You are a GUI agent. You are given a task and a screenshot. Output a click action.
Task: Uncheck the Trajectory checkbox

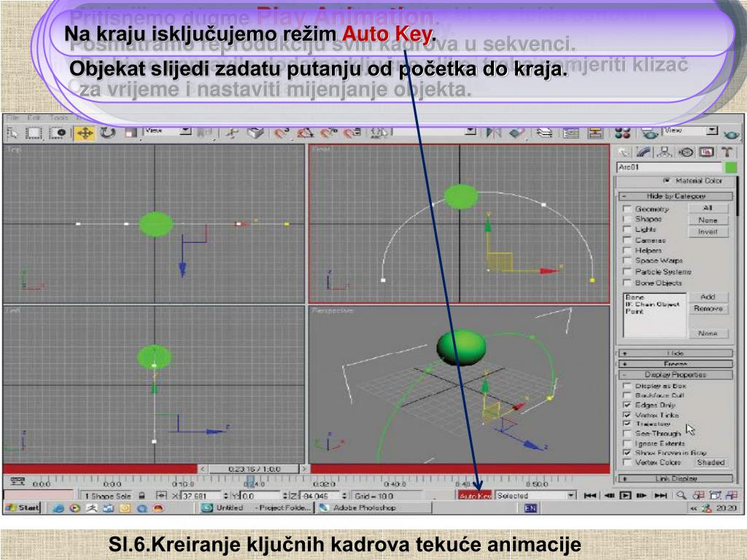627,424
